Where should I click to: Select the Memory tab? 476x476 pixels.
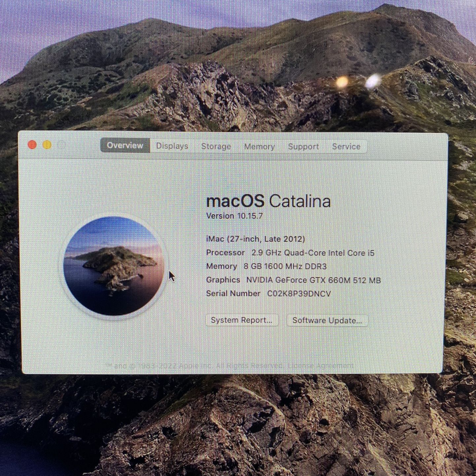tap(259, 147)
